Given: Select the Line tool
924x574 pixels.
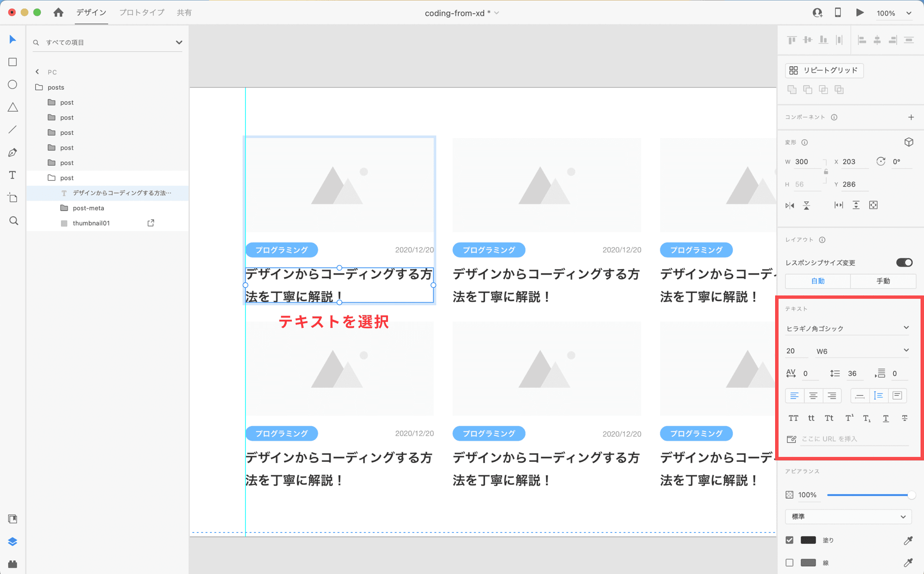Looking at the screenshot, I should (13, 130).
